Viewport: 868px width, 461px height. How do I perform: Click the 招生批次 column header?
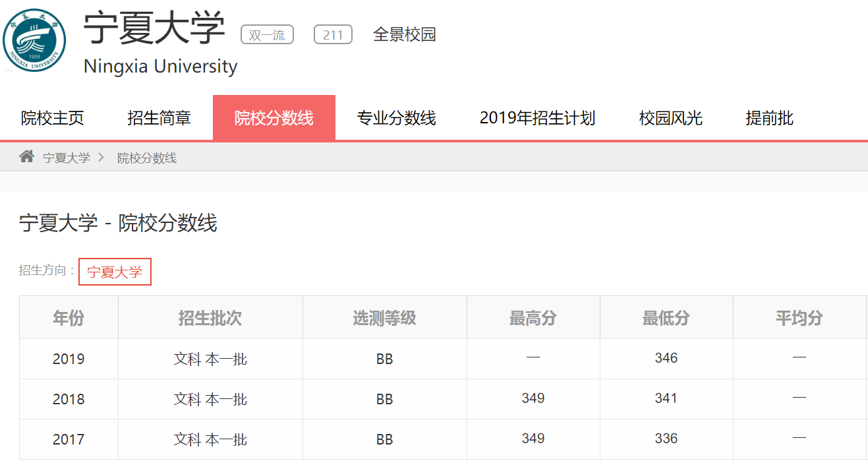tap(210, 318)
